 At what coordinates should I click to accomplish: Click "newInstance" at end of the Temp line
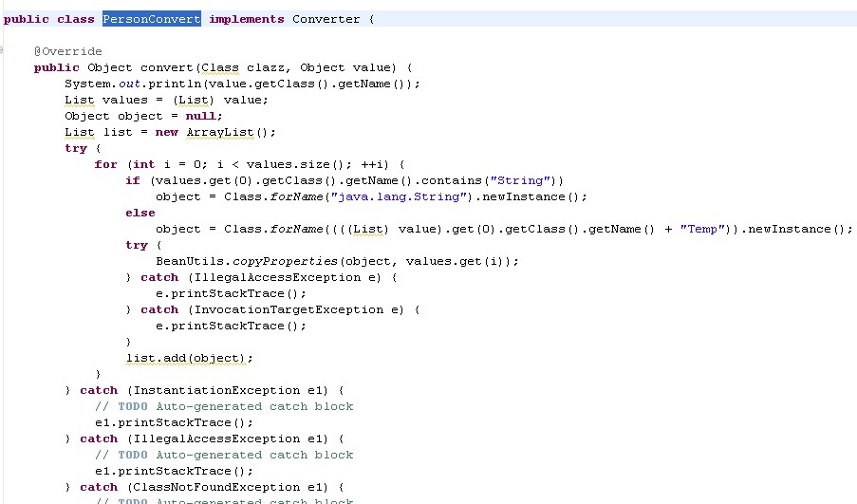790,229
